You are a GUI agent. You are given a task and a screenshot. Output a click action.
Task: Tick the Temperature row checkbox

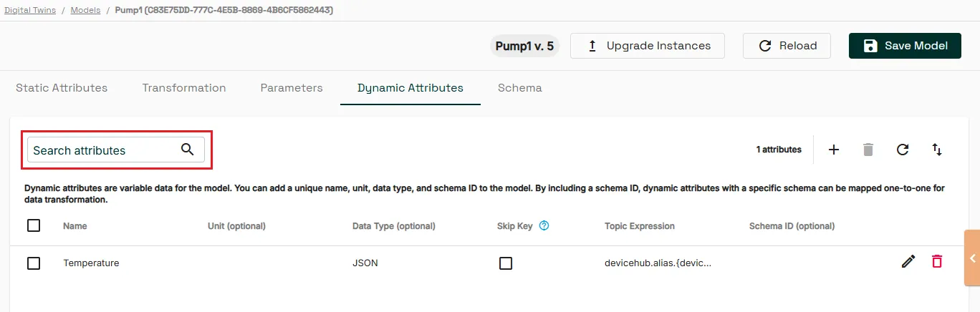tap(34, 263)
